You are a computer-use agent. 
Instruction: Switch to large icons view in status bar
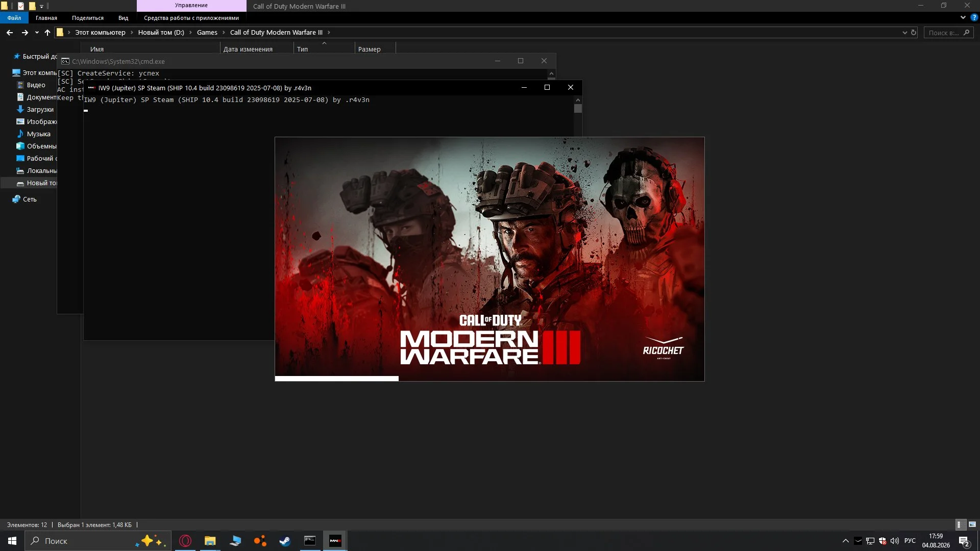pos(972,524)
